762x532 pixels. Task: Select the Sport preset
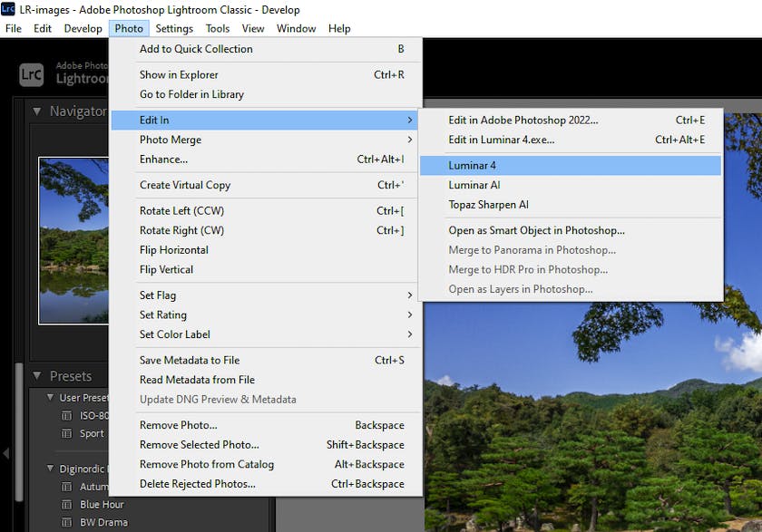pos(92,433)
